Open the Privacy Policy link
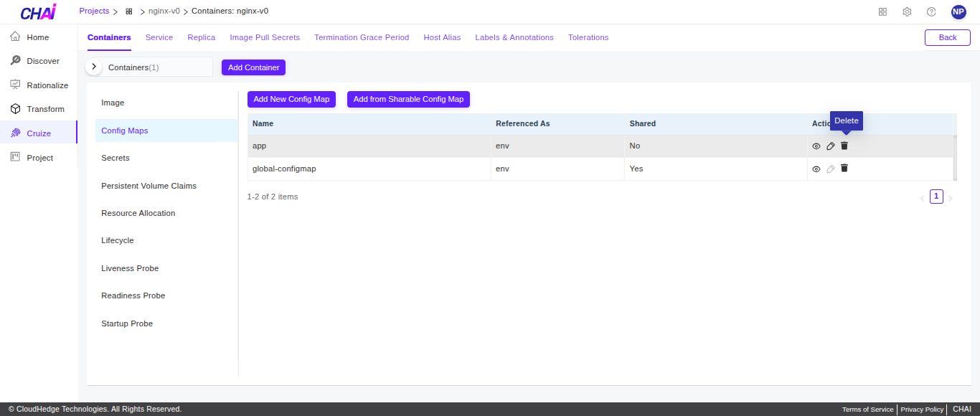Image resolution: width=980 pixels, height=416 pixels. [x=921, y=409]
